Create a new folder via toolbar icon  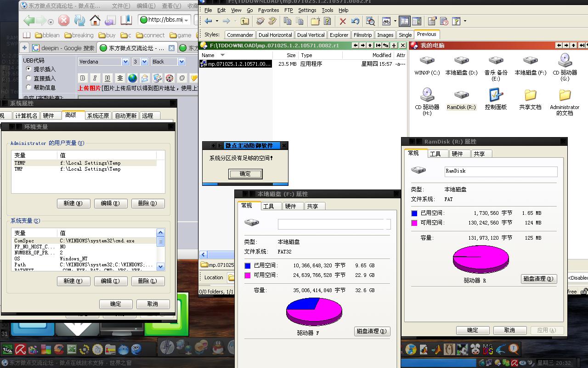[x=315, y=21]
